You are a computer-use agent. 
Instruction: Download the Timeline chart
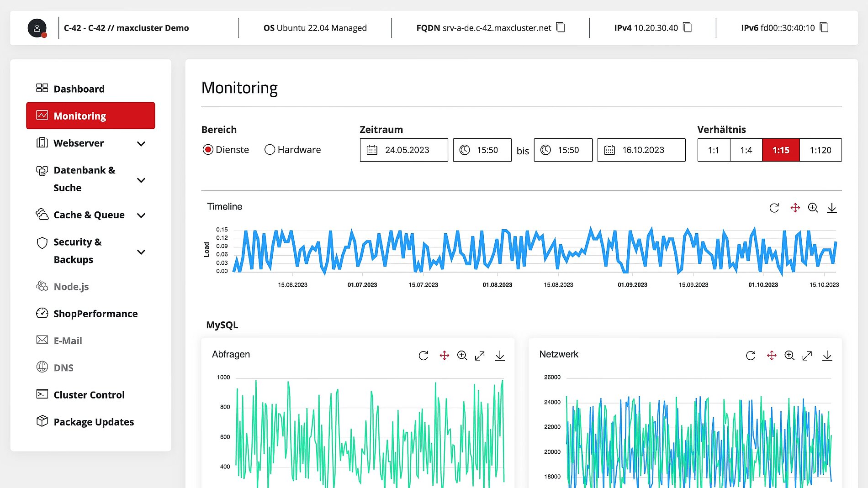click(x=832, y=208)
